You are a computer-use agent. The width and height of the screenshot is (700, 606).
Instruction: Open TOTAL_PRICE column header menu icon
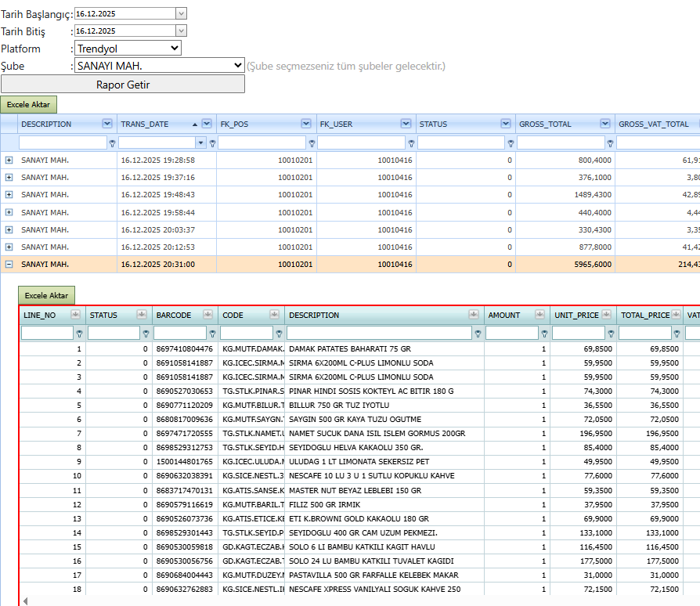pos(676,315)
